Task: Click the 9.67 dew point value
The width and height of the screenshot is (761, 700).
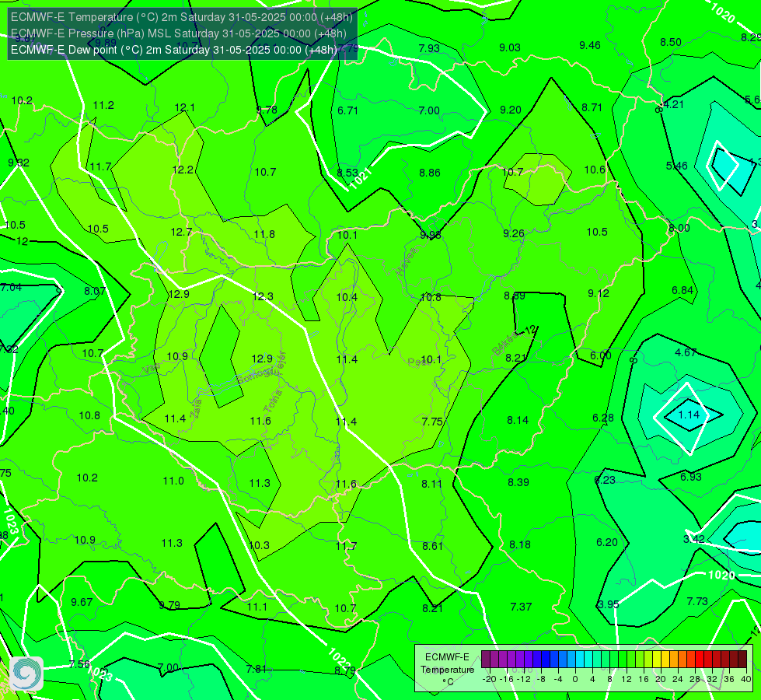Action: pos(82,602)
